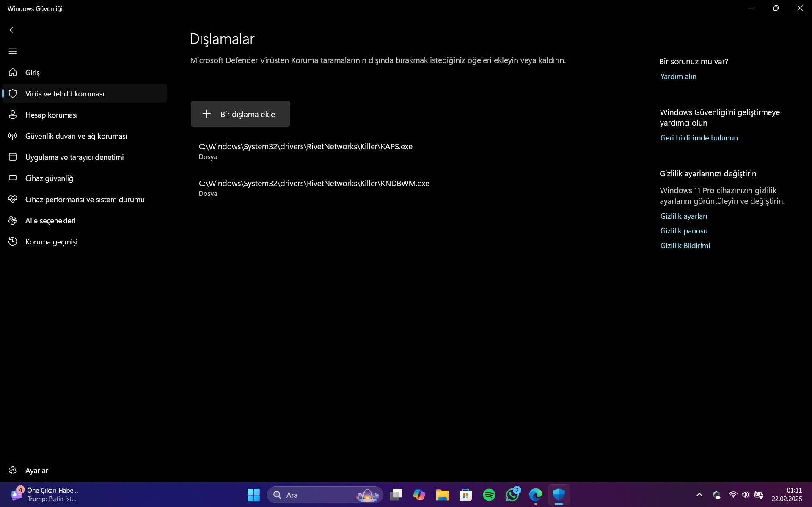Open Cihaz performansı ve sistem durumu
Viewport: 812px width, 507px height.
pyautogui.click(x=85, y=199)
